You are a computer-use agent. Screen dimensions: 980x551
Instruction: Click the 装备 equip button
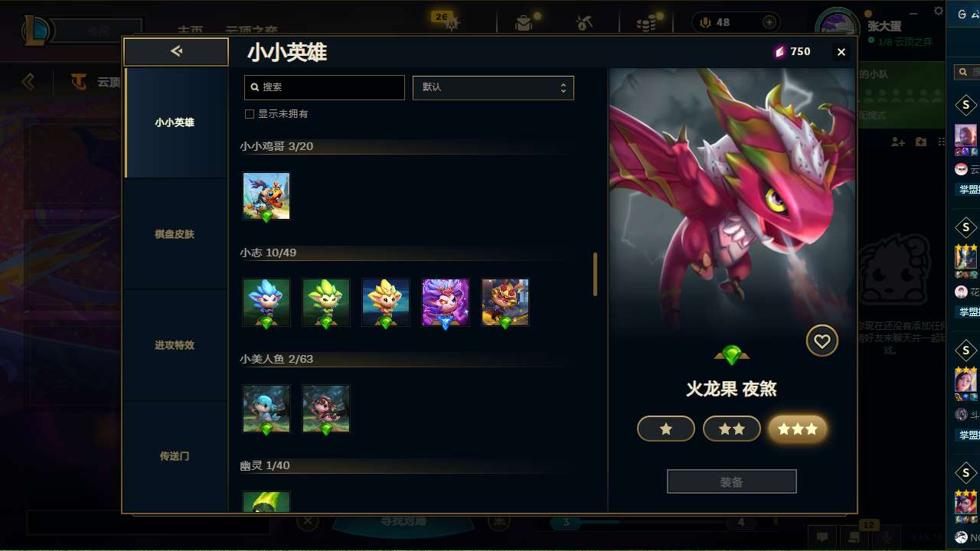coord(732,482)
